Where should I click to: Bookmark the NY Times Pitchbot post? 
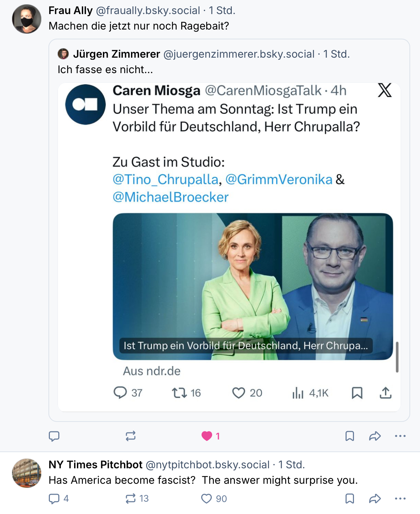(350, 499)
